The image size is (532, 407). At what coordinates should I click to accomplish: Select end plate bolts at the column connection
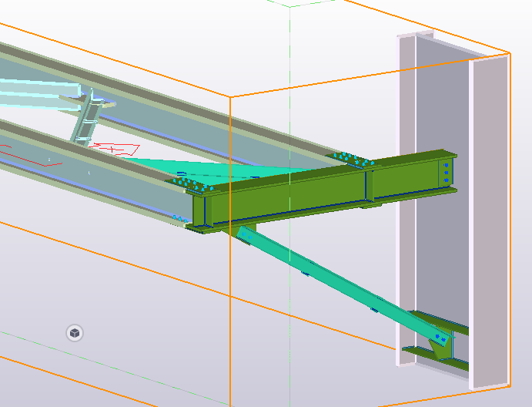(x=446, y=173)
